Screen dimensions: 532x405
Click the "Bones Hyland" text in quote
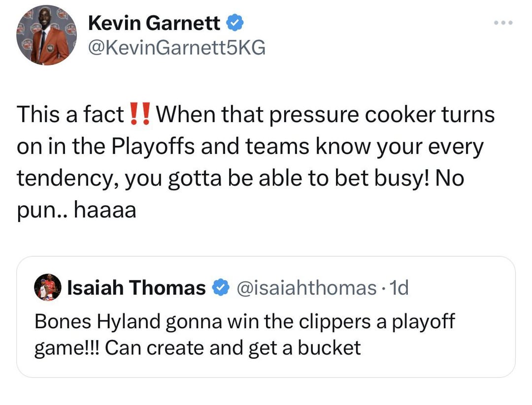98,321
